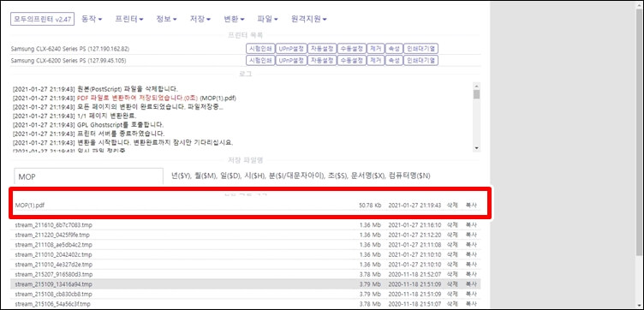Click the GPL Ghostscript를 호출합니다 log line
Viewport: 644px width, 310px height.
click(121, 125)
